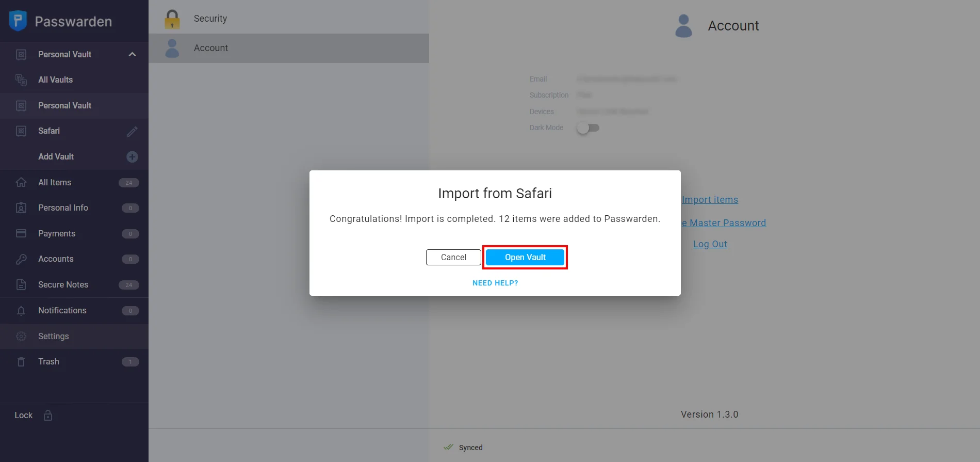The height and width of the screenshot is (462, 980).
Task: Click the Add Vault plus icon
Action: 132,157
